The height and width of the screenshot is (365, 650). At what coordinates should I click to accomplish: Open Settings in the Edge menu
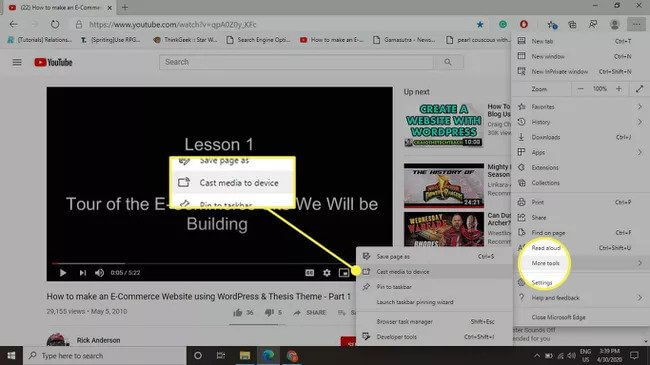tap(580, 282)
